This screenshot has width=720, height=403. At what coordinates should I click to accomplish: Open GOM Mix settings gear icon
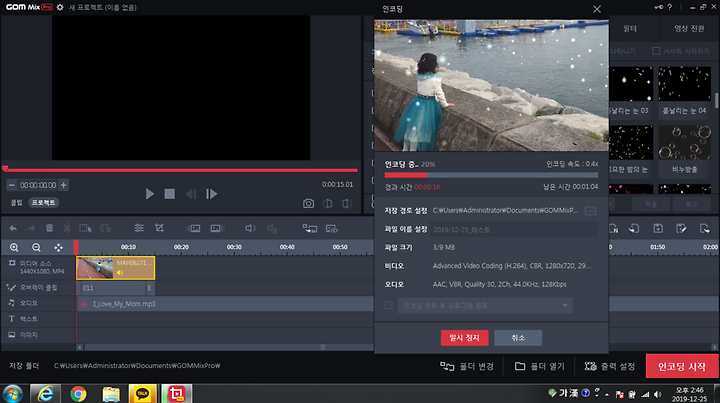[x=60, y=7]
